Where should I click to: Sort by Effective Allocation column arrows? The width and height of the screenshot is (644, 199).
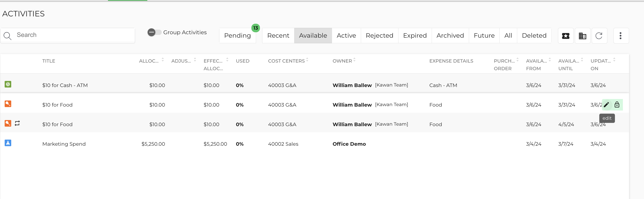227,60
